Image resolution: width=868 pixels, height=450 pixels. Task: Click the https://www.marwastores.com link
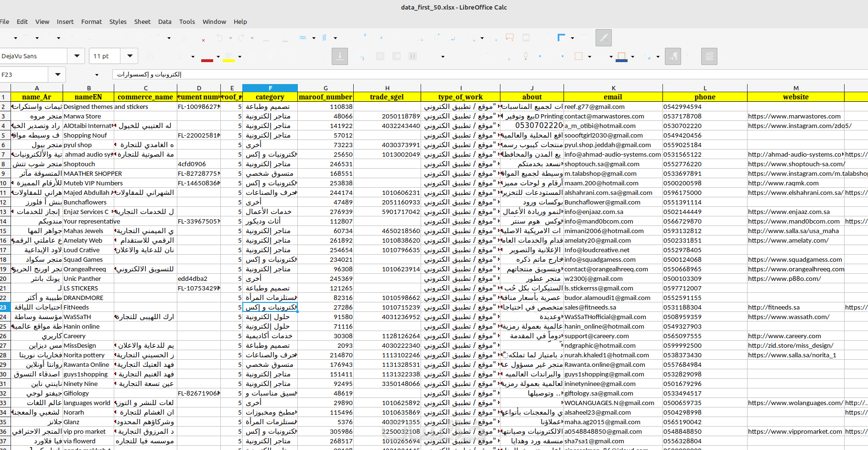point(794,116)
